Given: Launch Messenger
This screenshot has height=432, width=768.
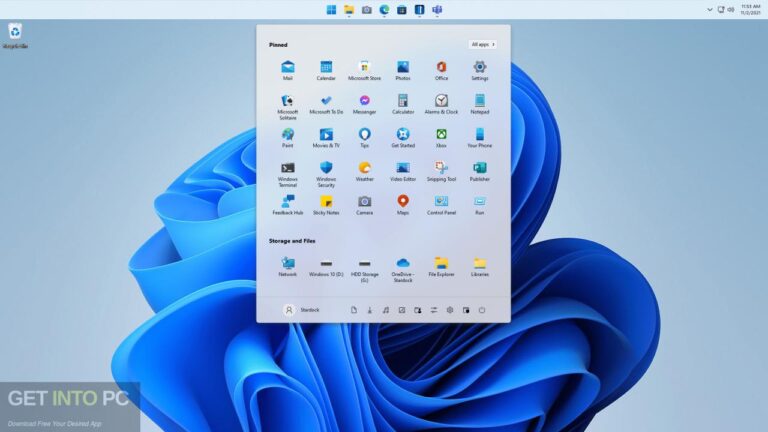Looking at the screenshot, I should [364, 104].
